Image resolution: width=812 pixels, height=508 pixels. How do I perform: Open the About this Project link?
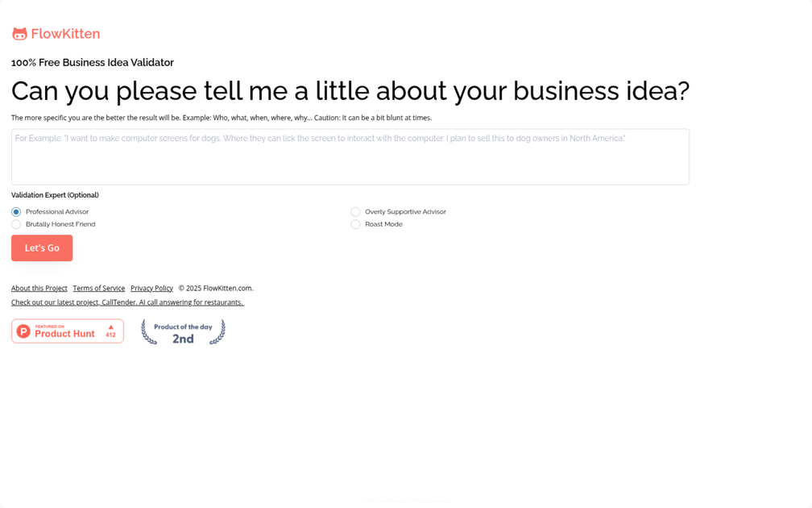tap(39, 288)
